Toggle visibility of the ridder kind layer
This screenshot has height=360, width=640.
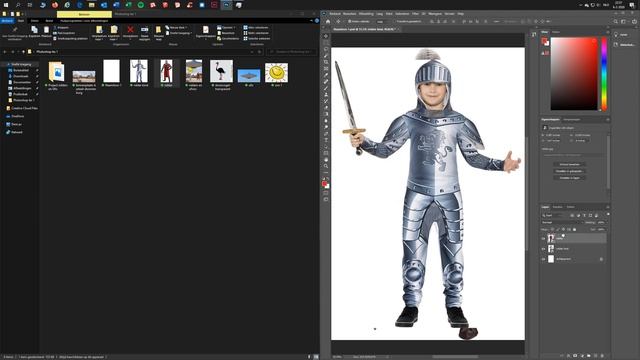pos(543,249)
